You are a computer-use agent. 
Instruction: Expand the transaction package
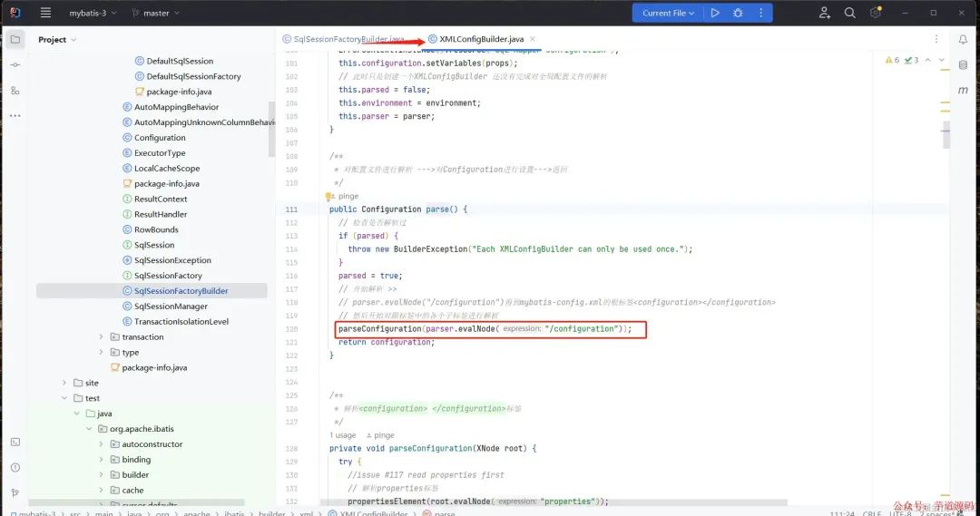tap(102, 336)
